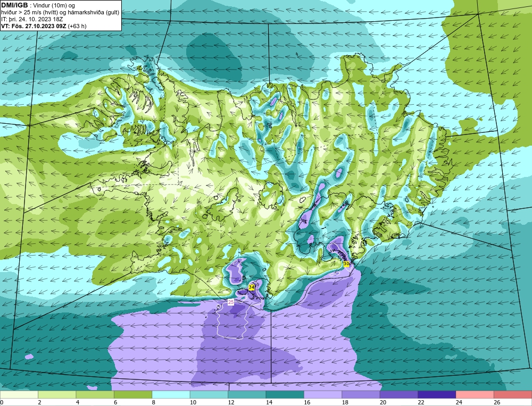This screenshot has height=406, width=532.
Task: Select the 4–6 m/s green legend swatch
Action: point(95,394)
